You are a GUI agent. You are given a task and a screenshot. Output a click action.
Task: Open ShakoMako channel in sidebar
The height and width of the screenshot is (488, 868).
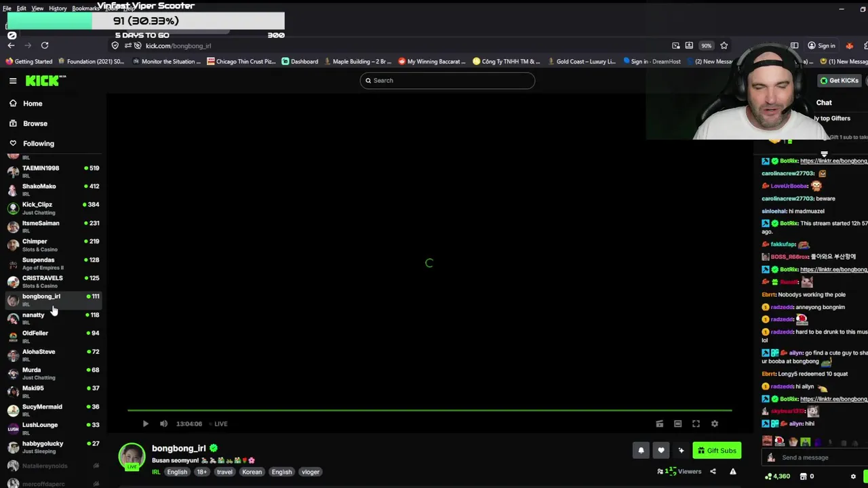(x=53, y=189)
